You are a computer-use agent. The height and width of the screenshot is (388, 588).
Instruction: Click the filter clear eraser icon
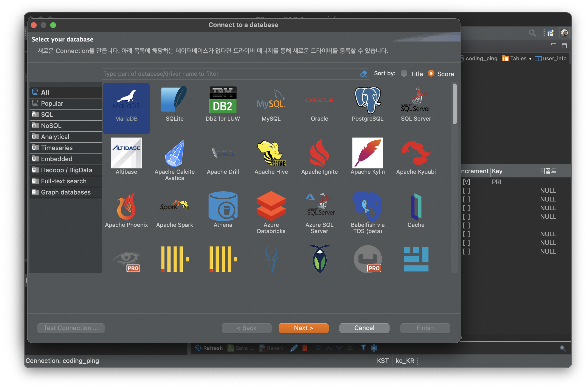(x=363, y=74)
